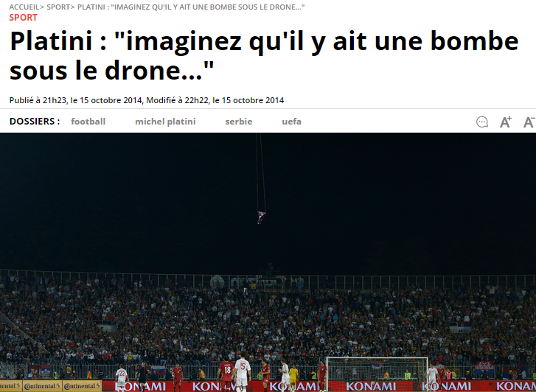Open the football dossier tag
Viewport: 536px width, 392px height.
tap(88, 122)
